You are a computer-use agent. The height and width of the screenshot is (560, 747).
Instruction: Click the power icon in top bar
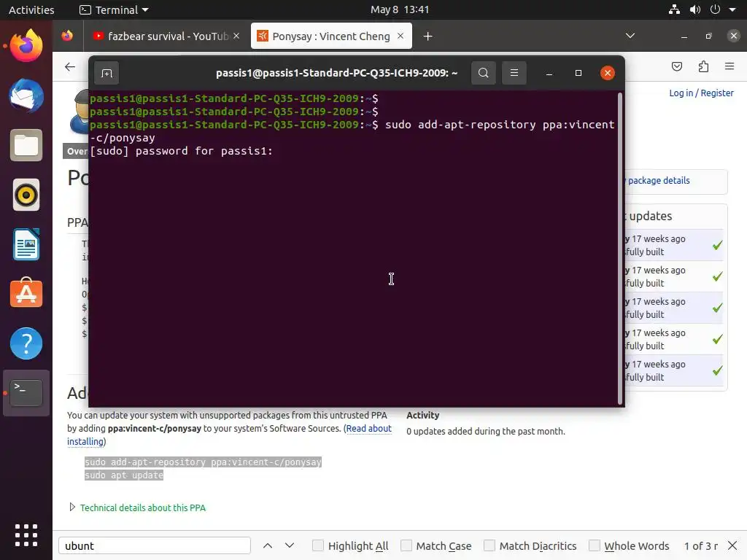click(x=715, y=9)
